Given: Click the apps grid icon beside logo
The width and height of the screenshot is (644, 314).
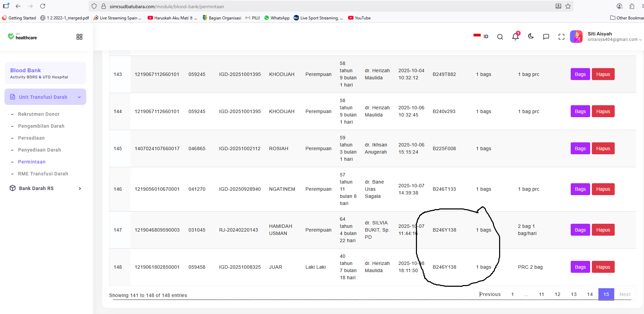Looking at the screenshot, I should click(x=79, y=37).
